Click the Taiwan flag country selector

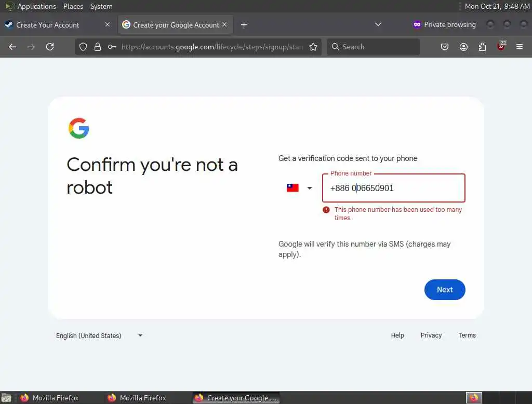[292, 188]
